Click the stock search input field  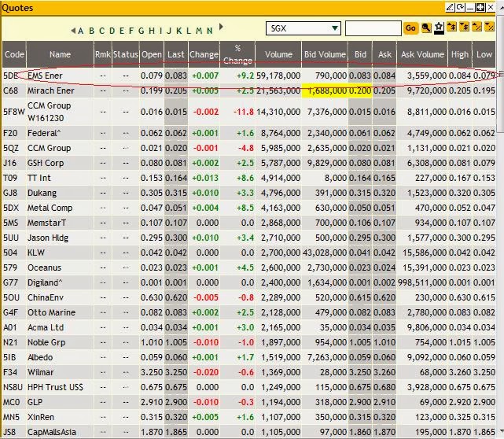(x=373, y=28)
